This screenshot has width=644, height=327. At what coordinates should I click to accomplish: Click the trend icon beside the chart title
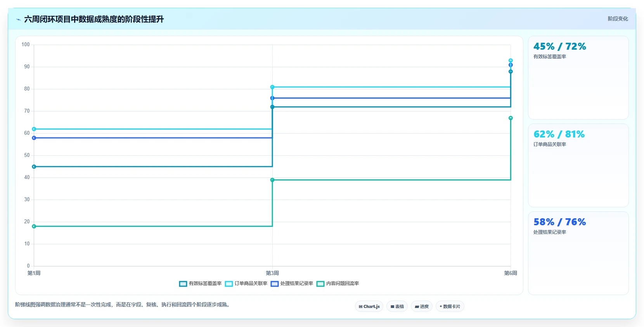(18, 19)
